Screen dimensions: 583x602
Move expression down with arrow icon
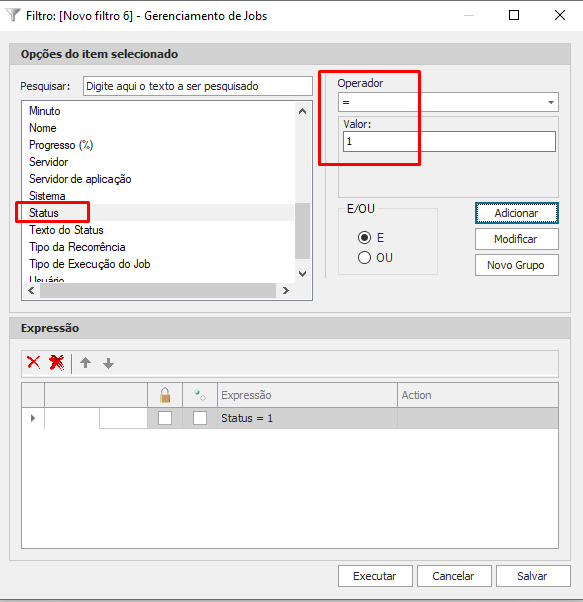[109, 363]
